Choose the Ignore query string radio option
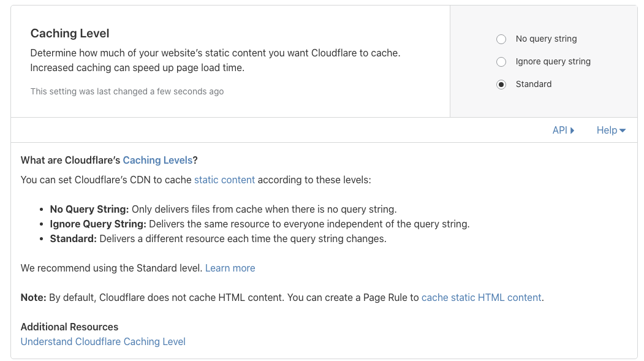The width and height of the screenshot is (644, 361). click(x=501, y=62)
